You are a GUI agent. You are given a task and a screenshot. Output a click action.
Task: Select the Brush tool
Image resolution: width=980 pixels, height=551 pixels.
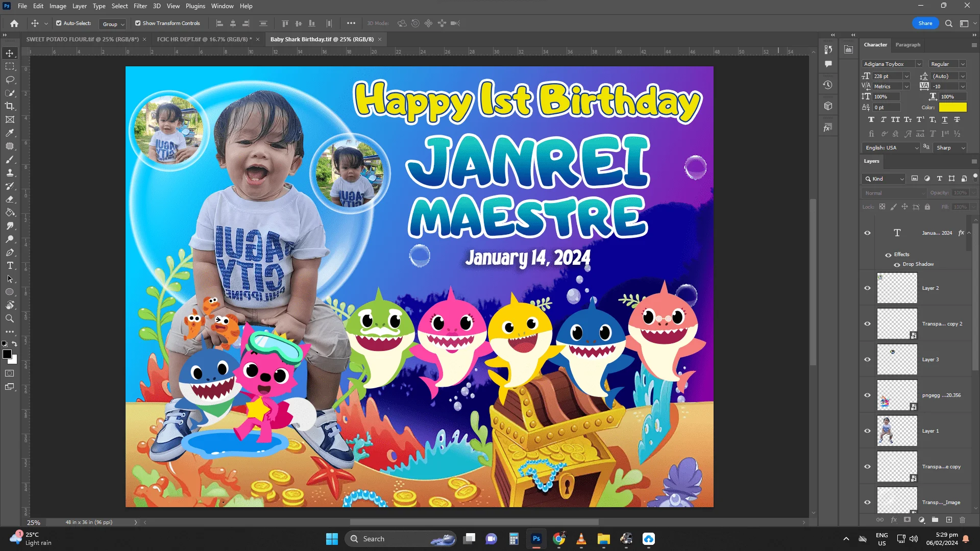pos(10,160)
